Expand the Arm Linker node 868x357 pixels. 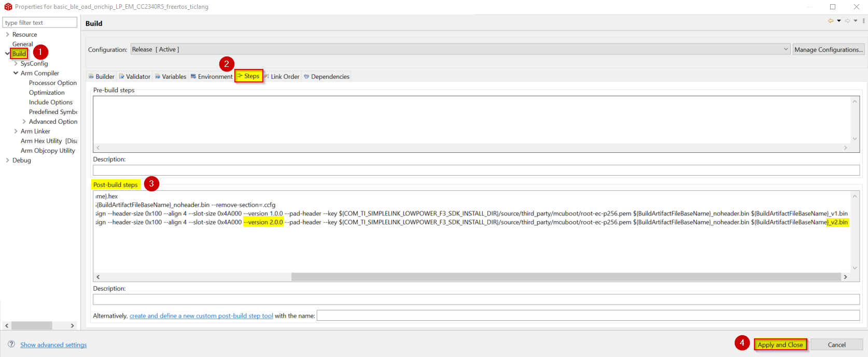point(16,131)
